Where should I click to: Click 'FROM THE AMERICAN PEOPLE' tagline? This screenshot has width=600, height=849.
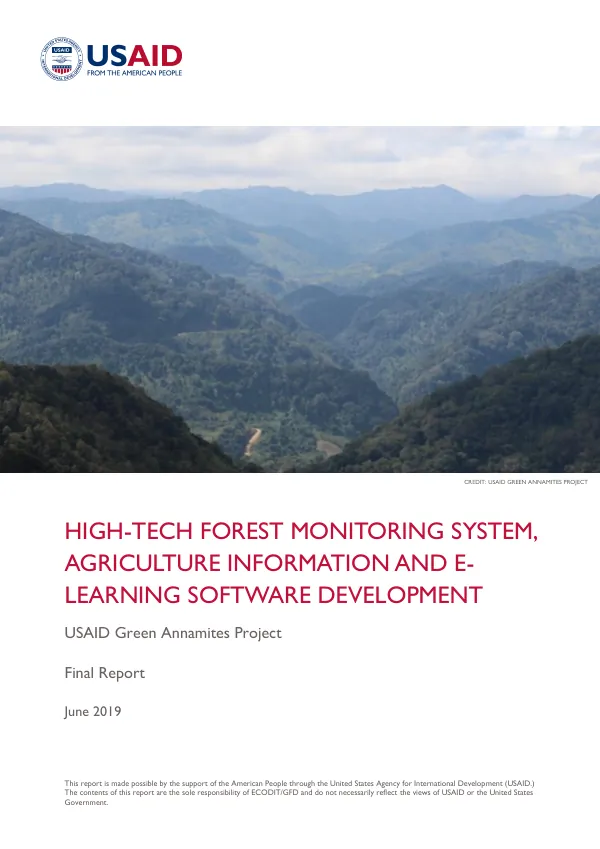tap(134, 73)
